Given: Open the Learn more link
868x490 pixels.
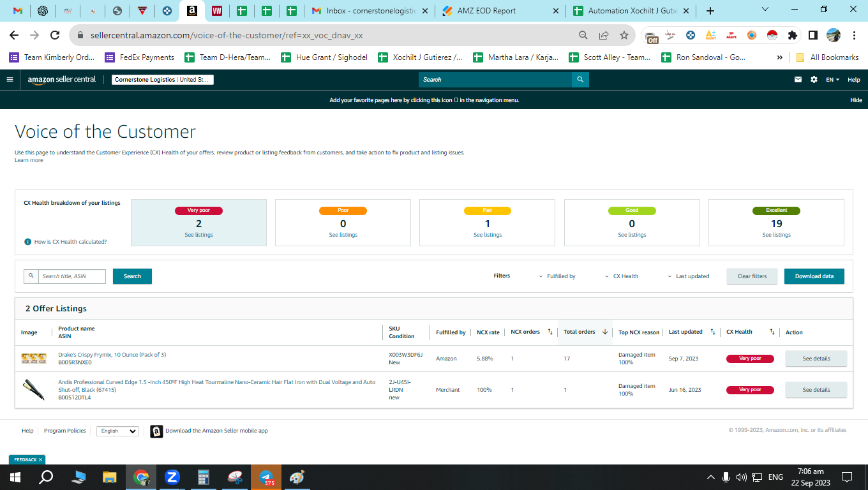Looking at the screenshot, I should click(x=29, y=160).
